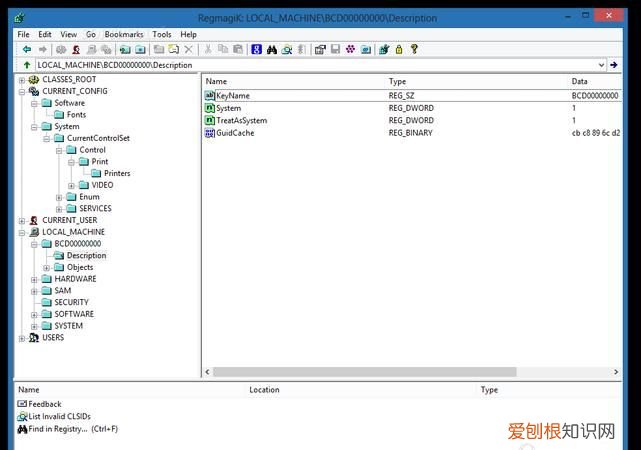641x450 pixels.
Task: Click the copy toolbar icon
Action: [223, 49]
